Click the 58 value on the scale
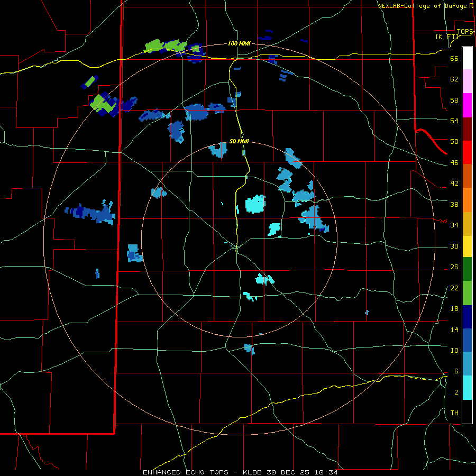Screen dimensions: 476x476 (x=454, y=100)
